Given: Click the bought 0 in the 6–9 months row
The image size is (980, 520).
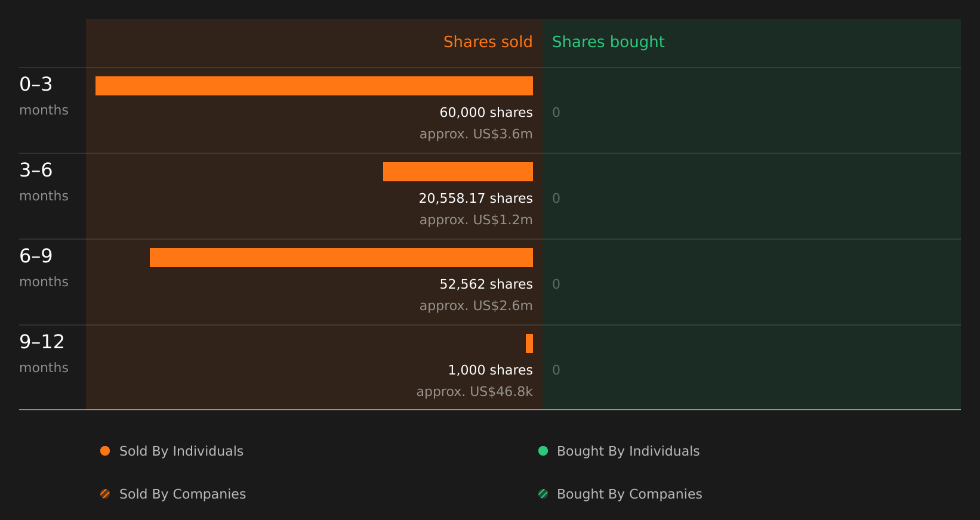Looking at the screenshot, I should (556, 284).
